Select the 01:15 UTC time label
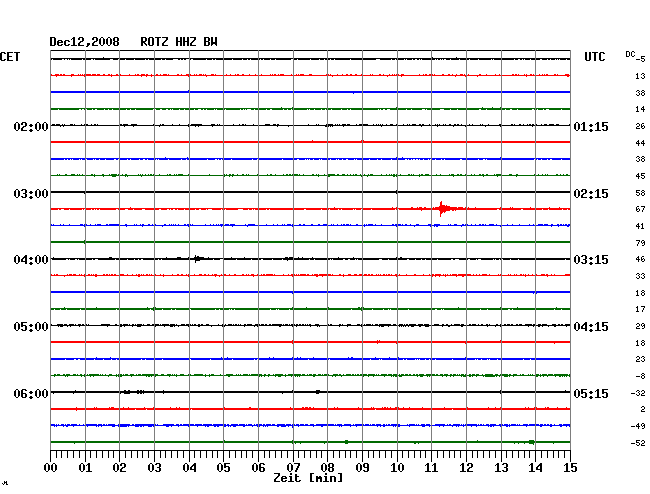 coord(591,126)
